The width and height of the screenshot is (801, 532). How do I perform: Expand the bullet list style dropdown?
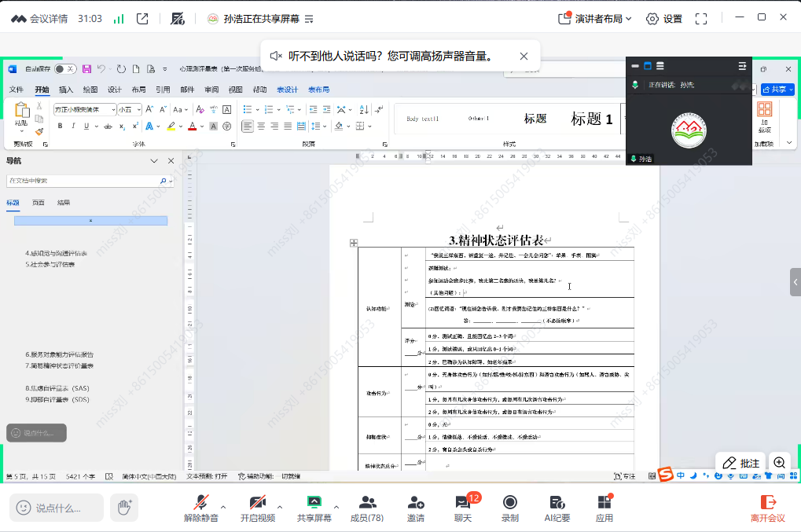point(257,110)
